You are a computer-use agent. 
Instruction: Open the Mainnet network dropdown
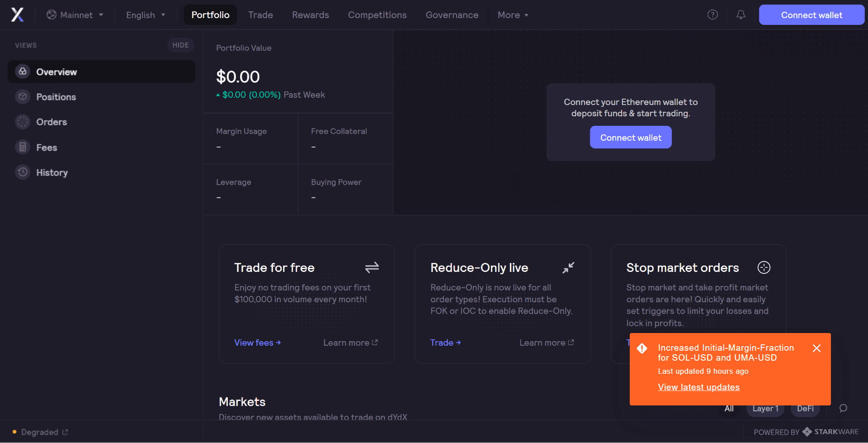click(x=75, y=14)
